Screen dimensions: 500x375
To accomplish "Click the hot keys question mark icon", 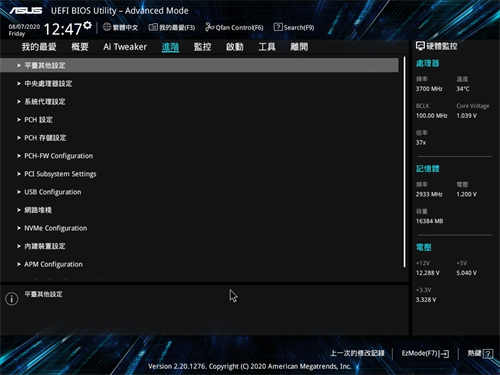I will click(x=488, y=353).
